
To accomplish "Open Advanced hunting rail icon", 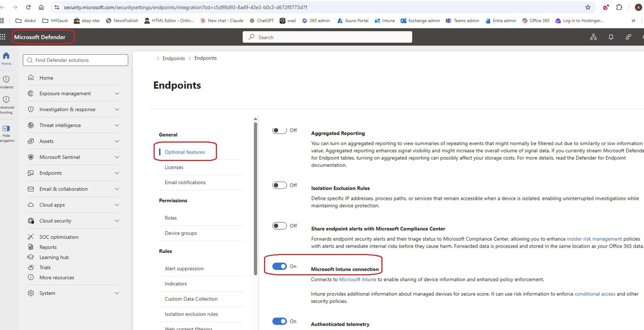I will coord(6,99).
